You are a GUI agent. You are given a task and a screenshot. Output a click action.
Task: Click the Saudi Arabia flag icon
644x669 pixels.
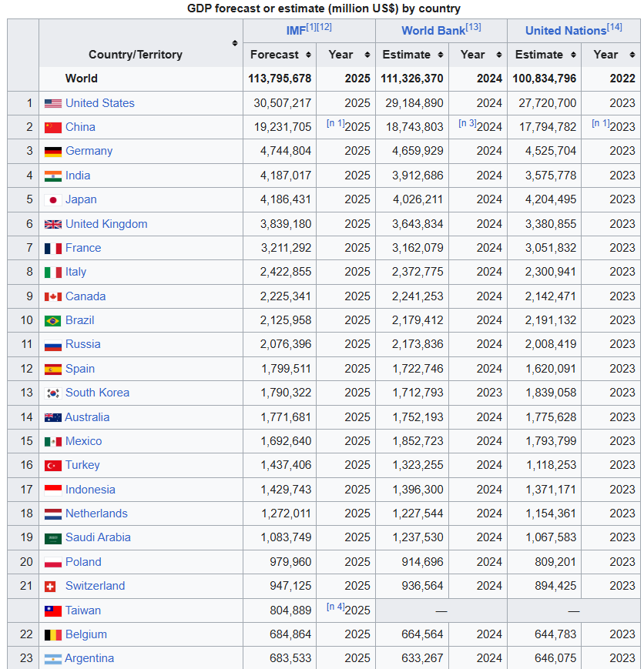click(53, 538)
